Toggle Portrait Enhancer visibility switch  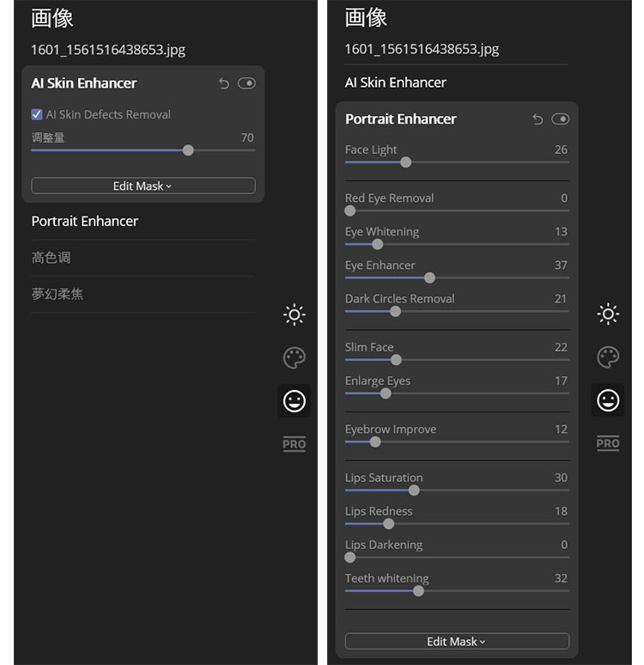coord(561,119)
